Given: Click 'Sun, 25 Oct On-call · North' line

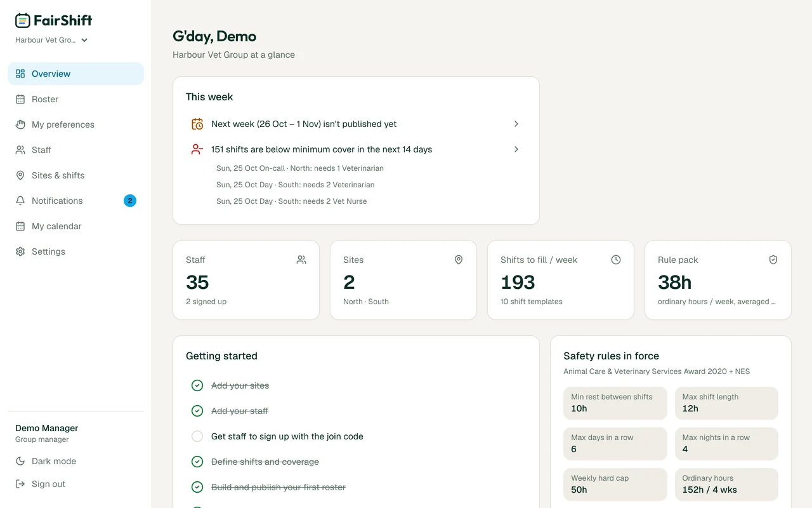Looking at the screenshot, I should [x=300, y=168].
